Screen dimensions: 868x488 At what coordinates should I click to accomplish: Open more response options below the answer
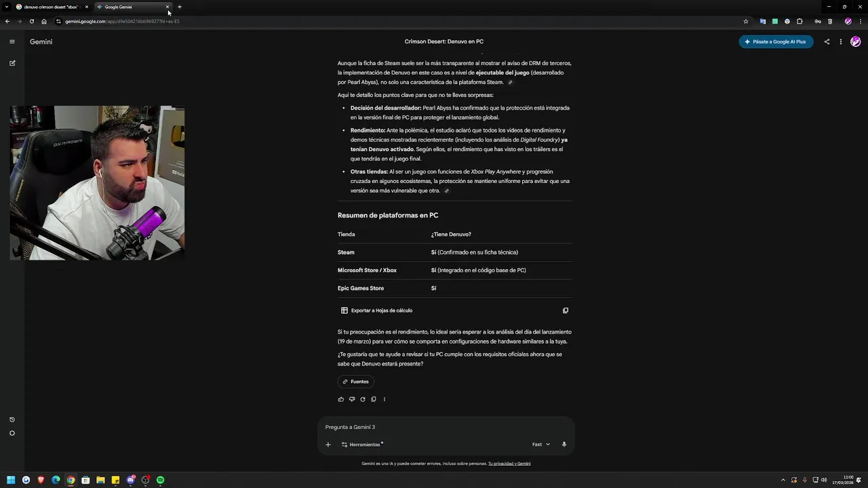click(384, 399)
